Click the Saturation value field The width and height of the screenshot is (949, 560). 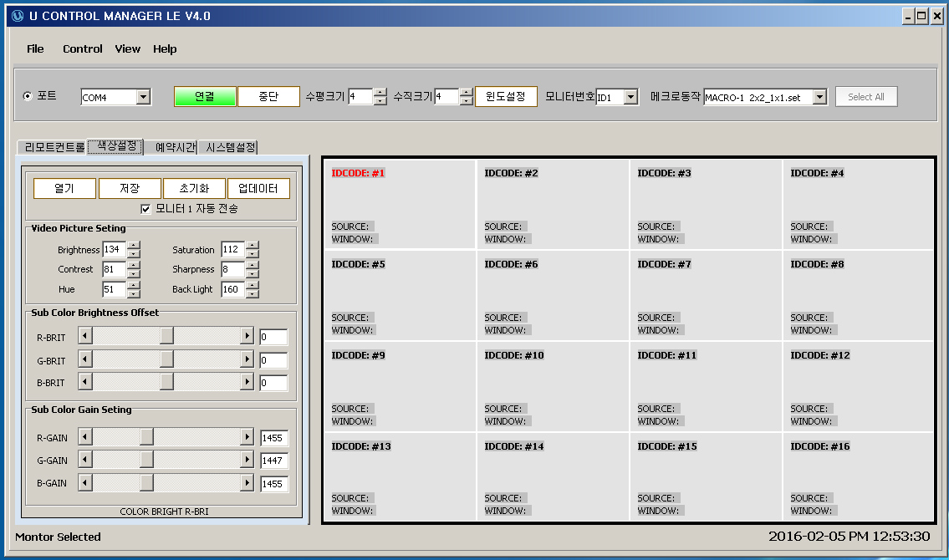point(233,249)
